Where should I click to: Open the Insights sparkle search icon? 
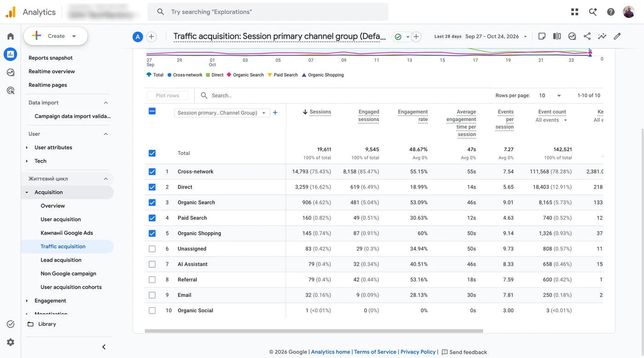point(593,12)
